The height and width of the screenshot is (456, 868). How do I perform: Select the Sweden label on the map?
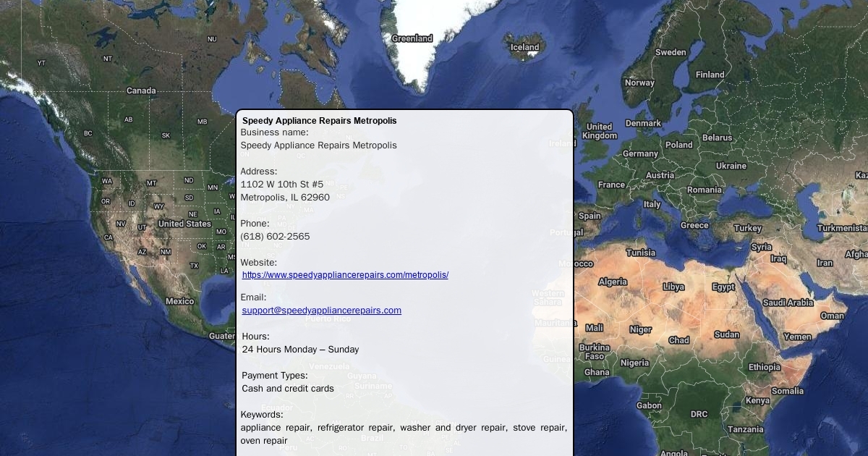click(671, 52)
